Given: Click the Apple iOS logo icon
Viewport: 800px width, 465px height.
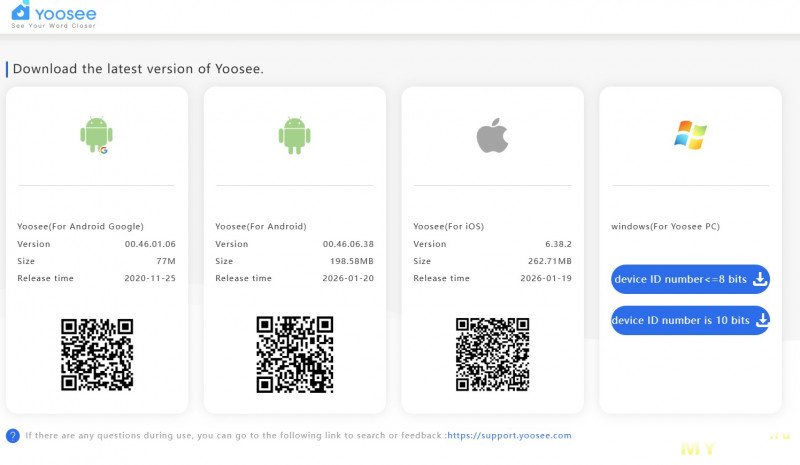Looking at the screenshot, I should coord(492,135).
